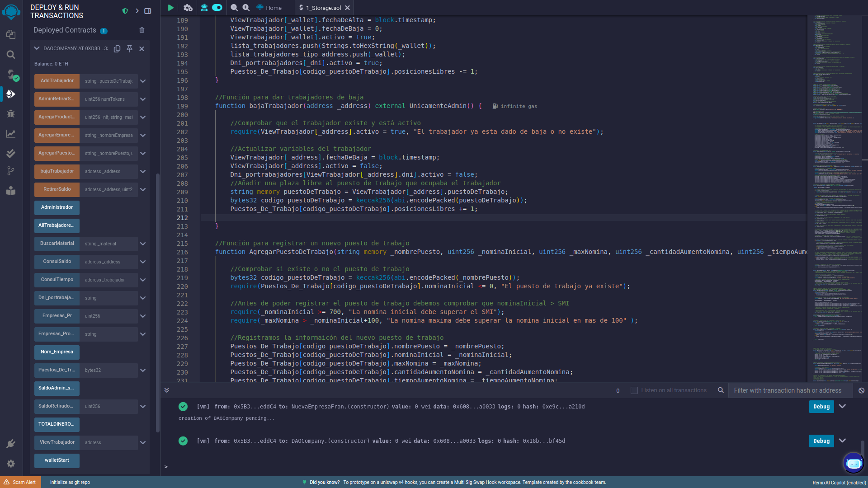868x488 pixels.
Task: Run script with the green play icon
Action: (170, 8)
